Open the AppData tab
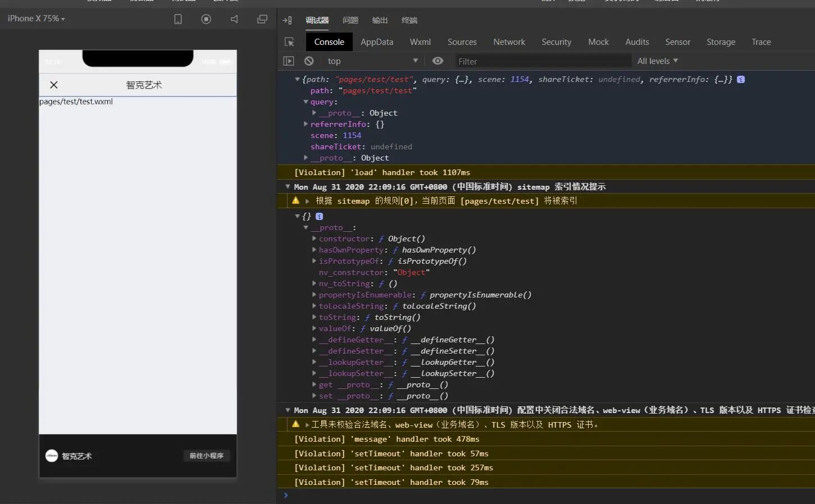Viewport: 815px width, 504px height. (377, 42)
